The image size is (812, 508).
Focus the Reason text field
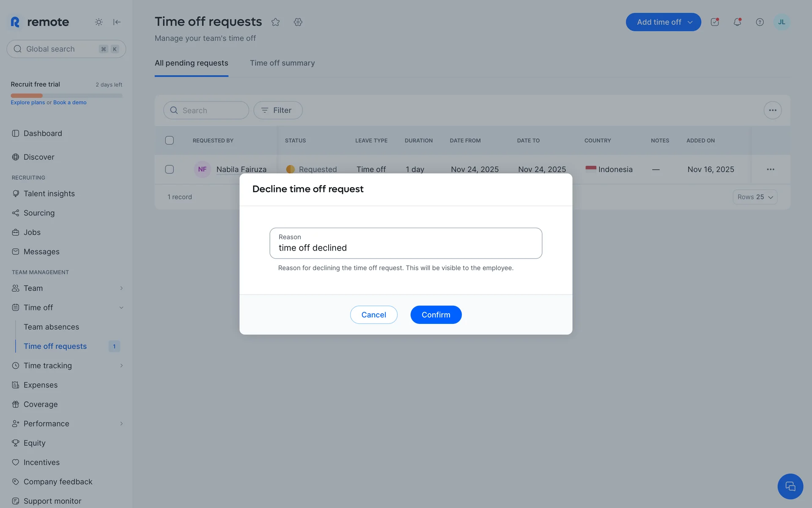click(406, 248)
